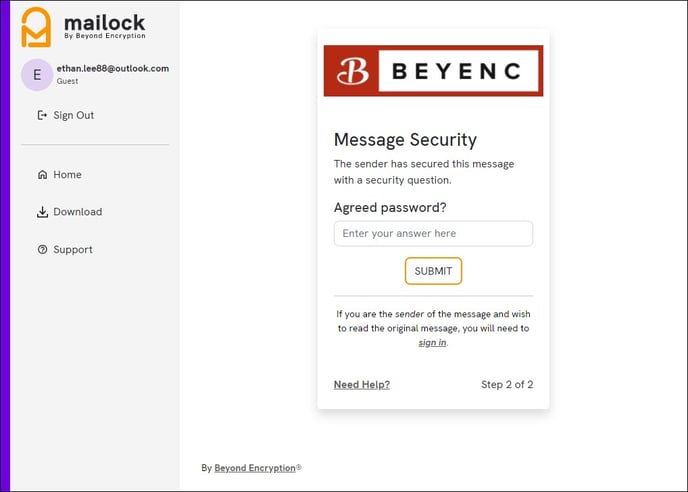Click the red B emblem in banner

[x=352, y=71]
